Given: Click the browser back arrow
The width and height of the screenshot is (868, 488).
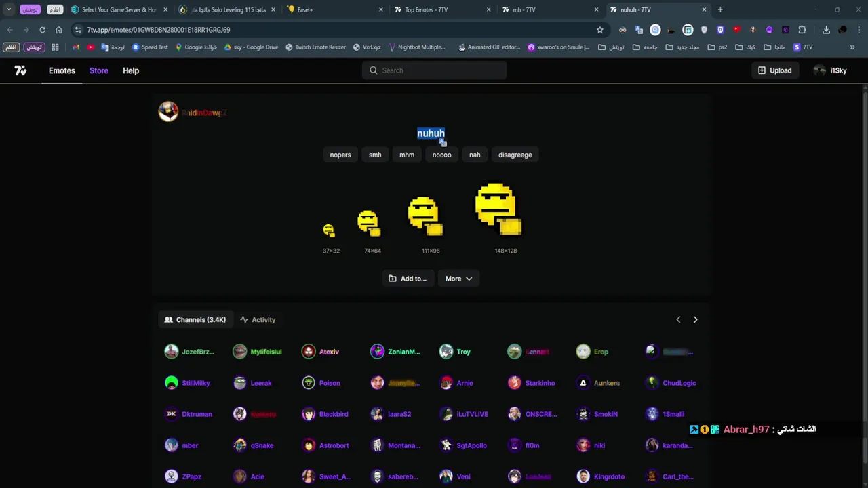Looking at the screenshot, I should 9,30.
